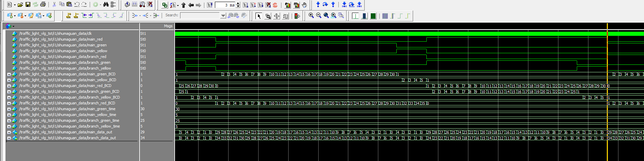Click the Step Into blue arrow icon
The width and height of the screenshot is (644, 161).
pos(318,4)
